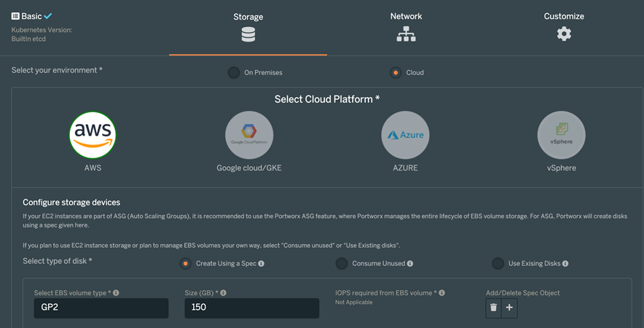
Task: Click the Select your environment label
Action: (57, 70)
